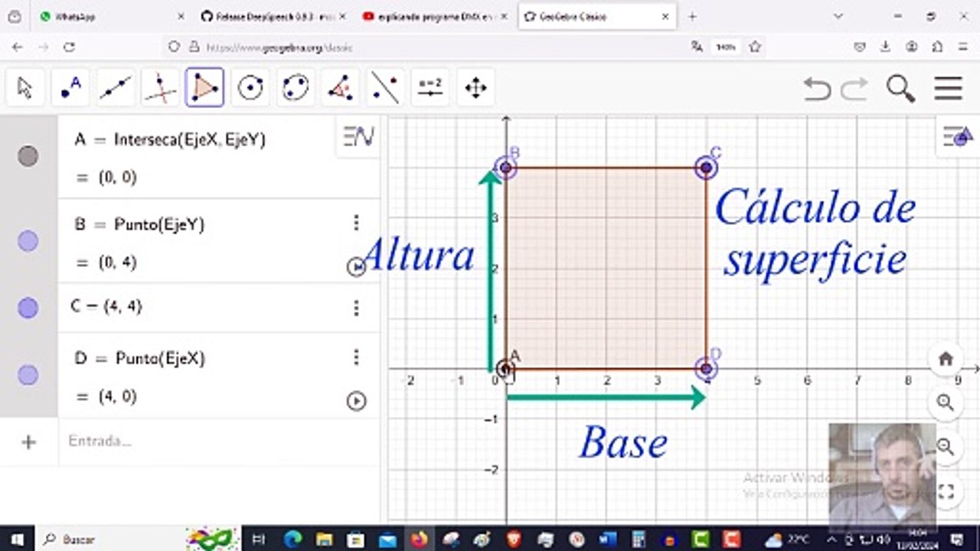Select the Circle with center tool
980x551 pixels.
[x=250, y=88]
